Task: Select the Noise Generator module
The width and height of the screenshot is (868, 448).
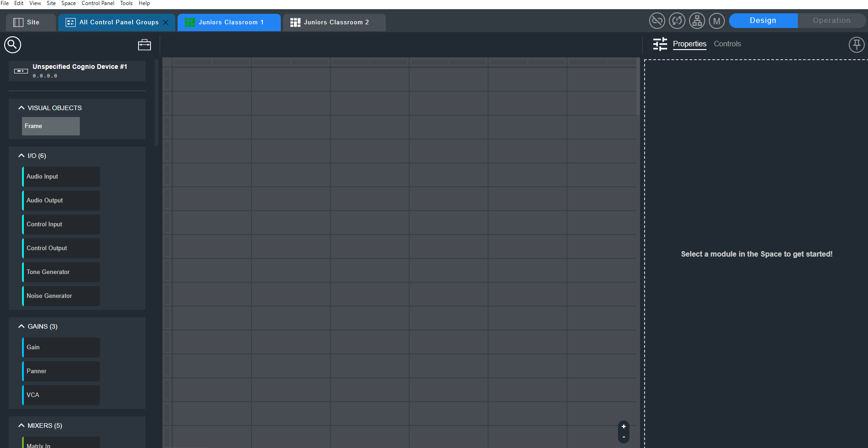Action: pyautogui.click(x=61, y=296)
